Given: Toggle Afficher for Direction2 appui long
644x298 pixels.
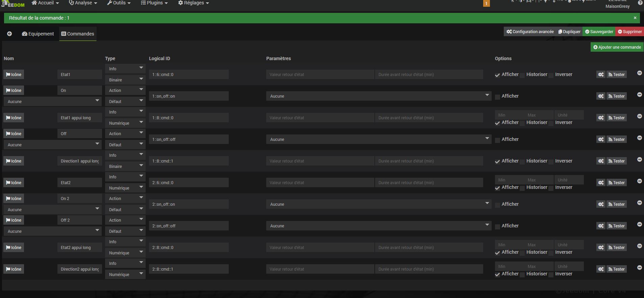Looking at the screenshot, I should point(497,275).
